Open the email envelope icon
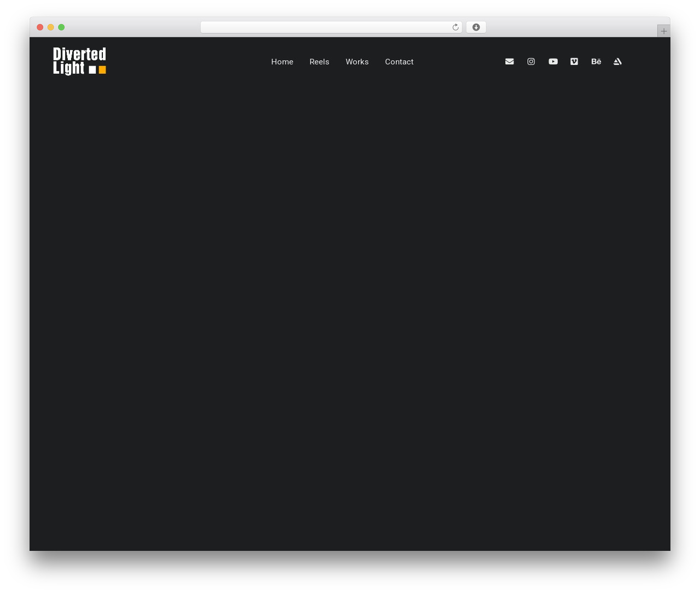 pos(509,61)
